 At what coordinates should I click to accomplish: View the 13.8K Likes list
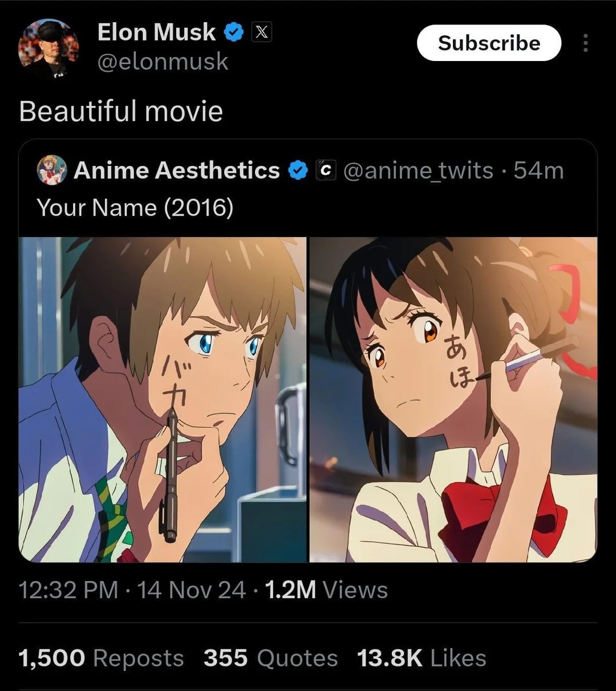point(422,658)
